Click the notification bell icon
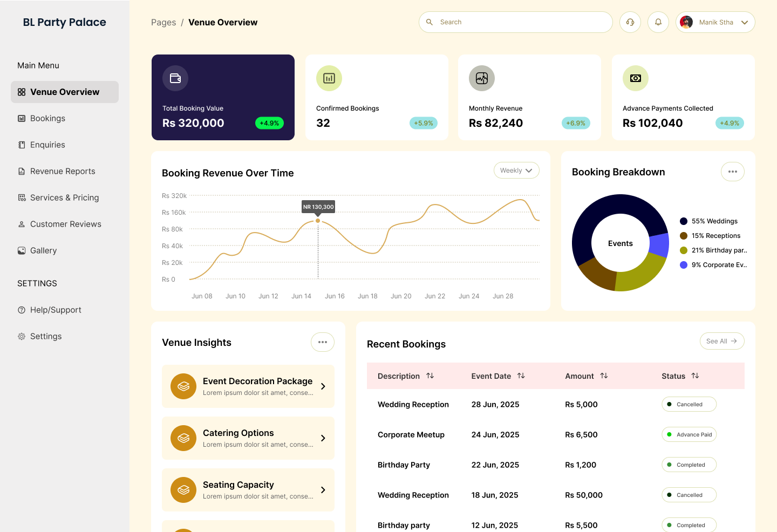Image resolution: width=777 pixels, height=532 pixels. pyautogui.click(x=658, y=22)
